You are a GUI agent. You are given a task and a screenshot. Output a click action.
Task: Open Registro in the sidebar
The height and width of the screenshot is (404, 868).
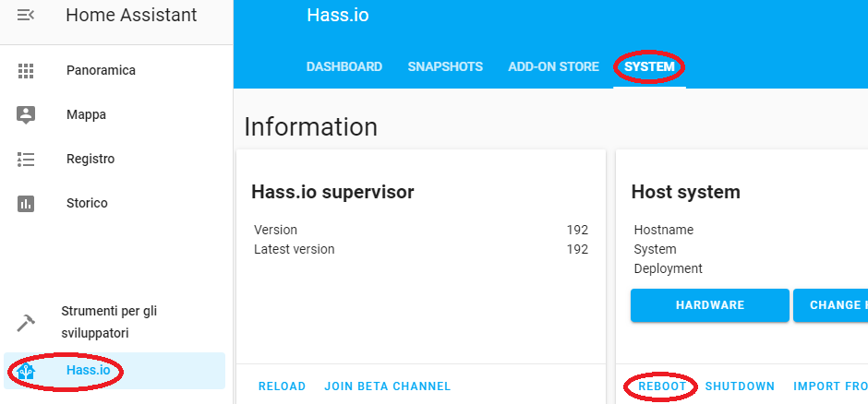(x=90, y=160)
